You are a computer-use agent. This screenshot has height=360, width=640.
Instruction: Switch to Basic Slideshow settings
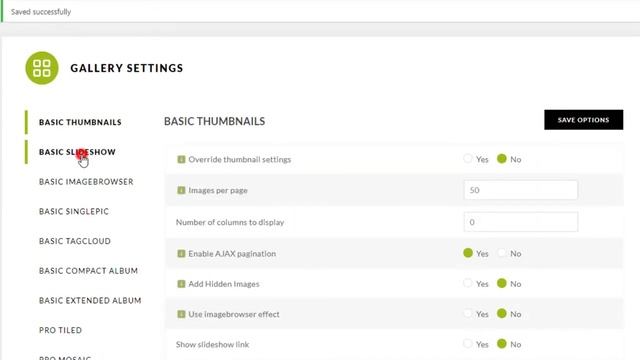77,152
